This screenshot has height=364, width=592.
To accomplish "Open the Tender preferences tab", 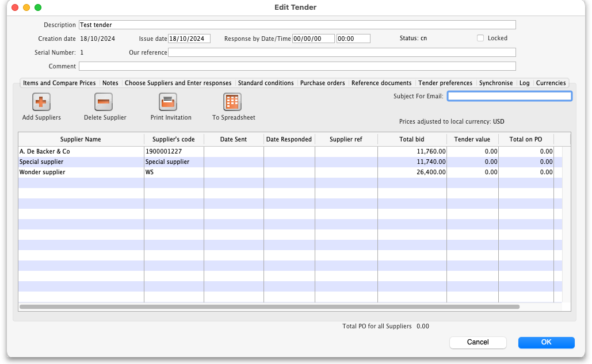I will pyautogui.click(x=445, y=83).
